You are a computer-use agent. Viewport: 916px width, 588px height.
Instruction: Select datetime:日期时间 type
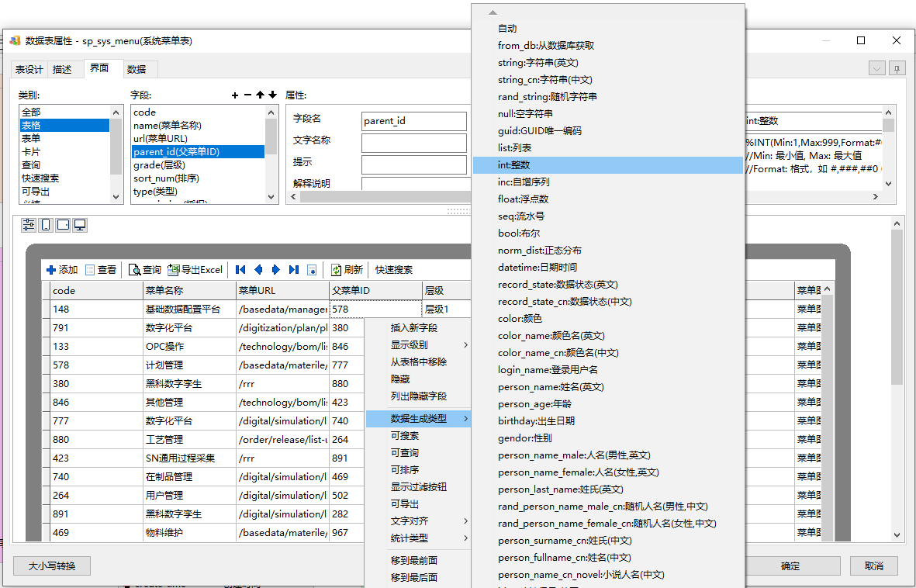click(x=607, y=267)
